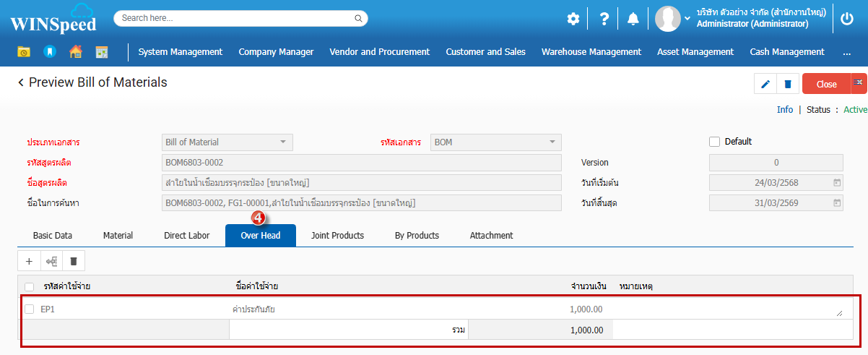
Task: Add a new overhead row with plus
Action: coord(29,261)
